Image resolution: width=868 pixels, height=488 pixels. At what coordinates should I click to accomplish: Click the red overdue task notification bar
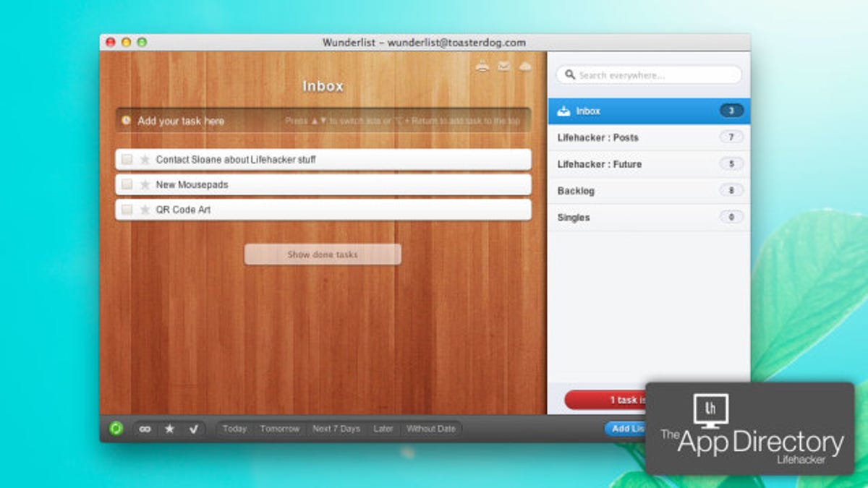(605, 400)
